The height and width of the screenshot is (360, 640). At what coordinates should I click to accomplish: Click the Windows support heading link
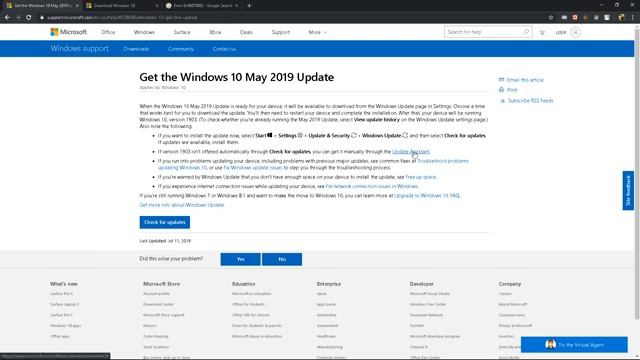pos(80,49)
